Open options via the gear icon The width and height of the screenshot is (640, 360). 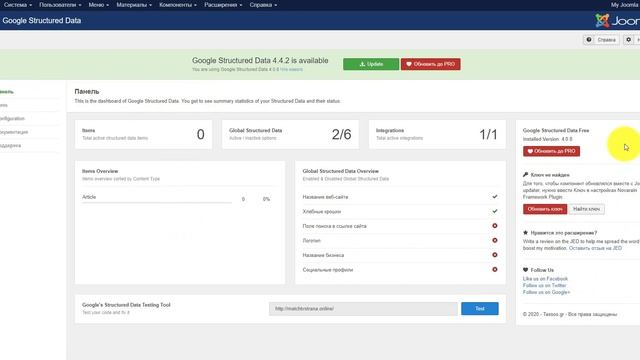pos(629,40)
